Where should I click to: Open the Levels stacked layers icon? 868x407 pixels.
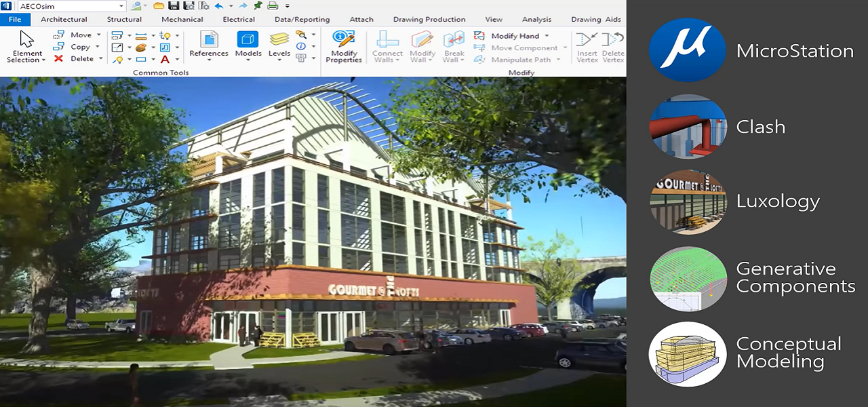pos(279,39)
